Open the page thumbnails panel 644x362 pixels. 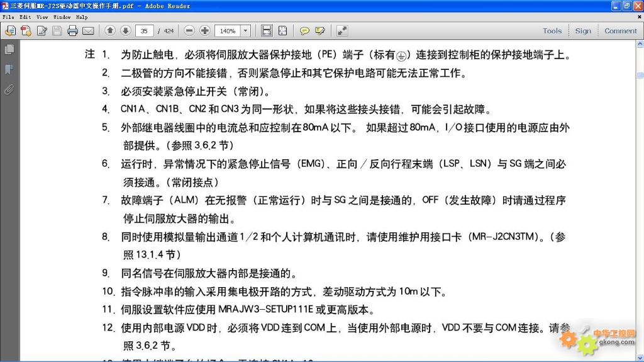coord(9,49)
